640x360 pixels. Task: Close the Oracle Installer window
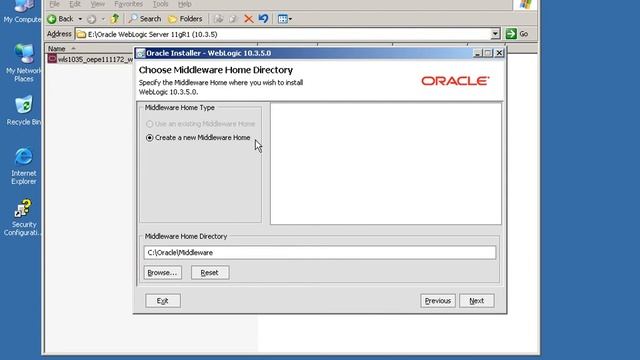tap(499, 53)
